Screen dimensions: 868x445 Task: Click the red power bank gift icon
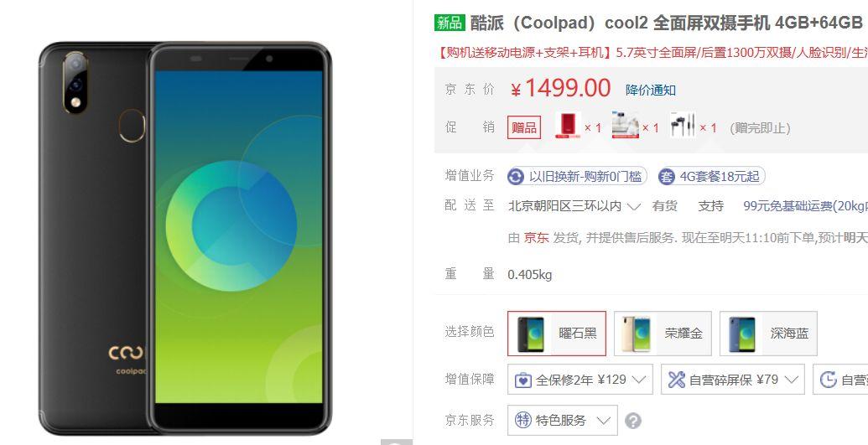click(568, 125)
